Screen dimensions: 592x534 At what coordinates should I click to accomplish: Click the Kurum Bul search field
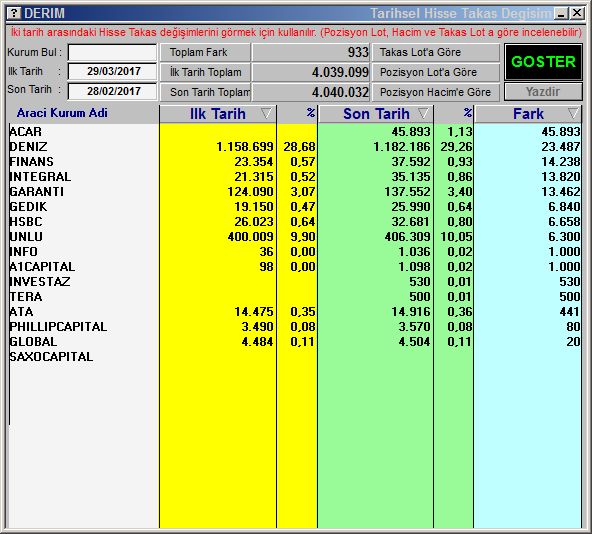[113, 52]
